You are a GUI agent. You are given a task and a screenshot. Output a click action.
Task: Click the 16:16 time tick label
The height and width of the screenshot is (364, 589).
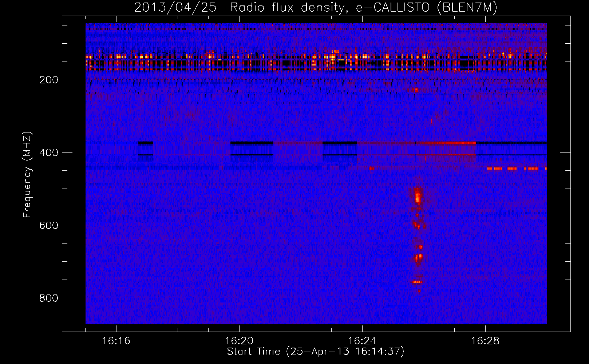[x=116, y=341]
